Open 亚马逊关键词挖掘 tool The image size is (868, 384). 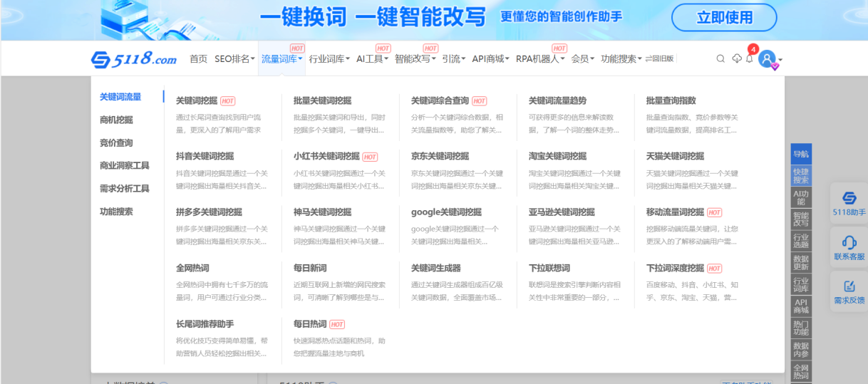(x=562, y=212)
